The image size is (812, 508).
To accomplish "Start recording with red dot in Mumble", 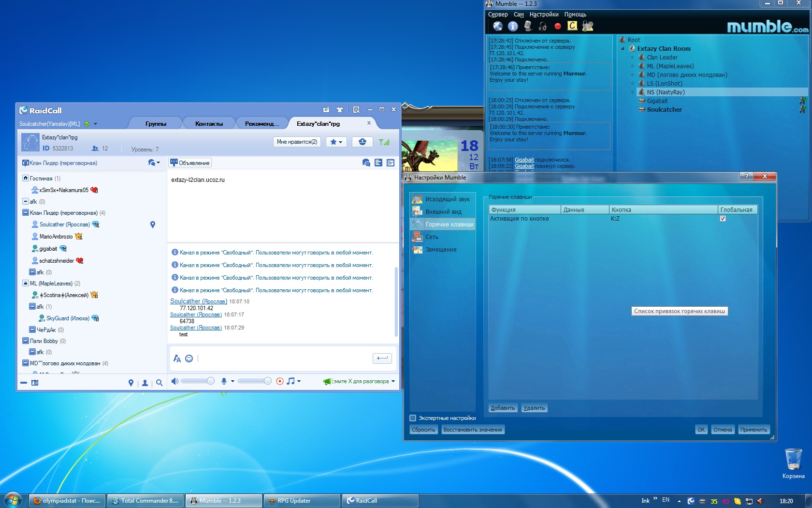I will pyautogui.click(x=558, y=26).
